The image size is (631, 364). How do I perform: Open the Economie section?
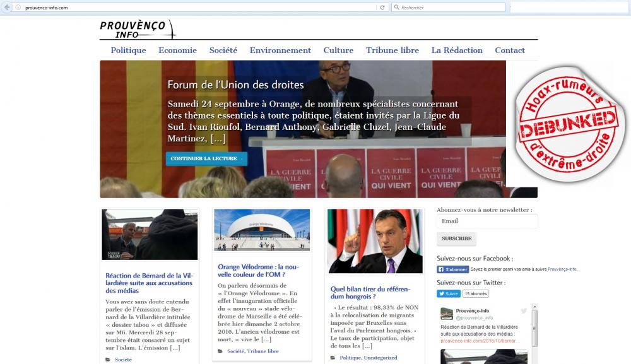(177, 50)
